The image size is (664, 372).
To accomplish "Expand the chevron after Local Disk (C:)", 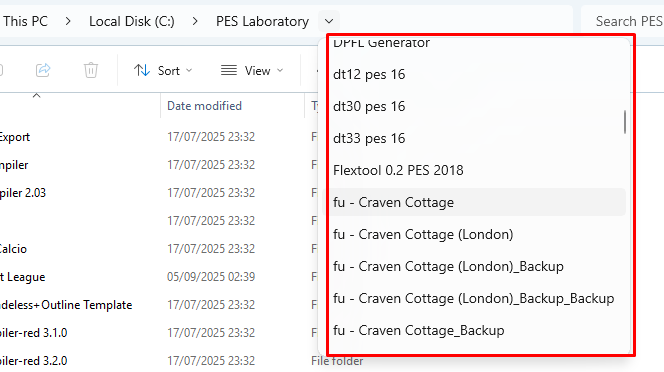I will click(195, 21).
